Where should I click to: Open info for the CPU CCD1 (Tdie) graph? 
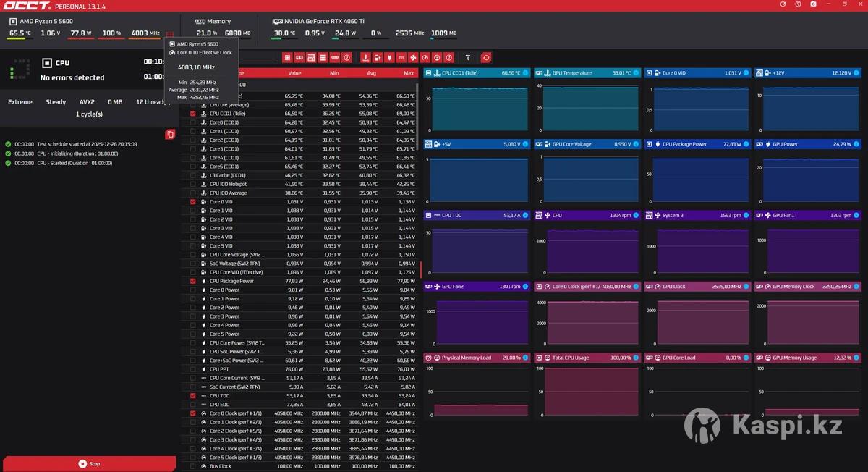[x=526, y=73]
